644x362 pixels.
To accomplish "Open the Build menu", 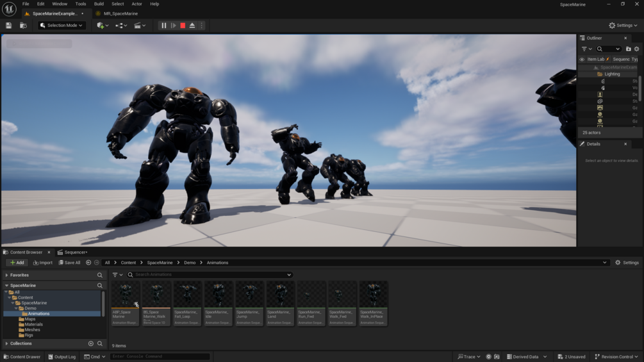I will (x=99, y=4).
